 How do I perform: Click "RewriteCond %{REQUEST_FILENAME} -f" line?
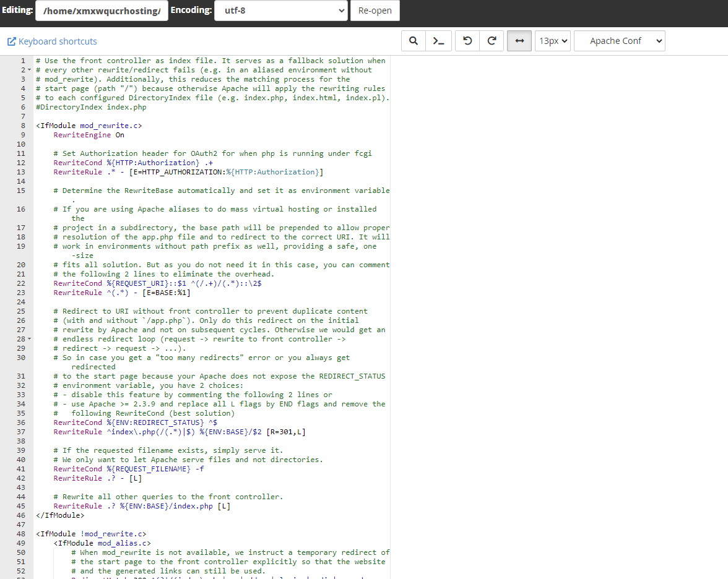pos(129,469)
